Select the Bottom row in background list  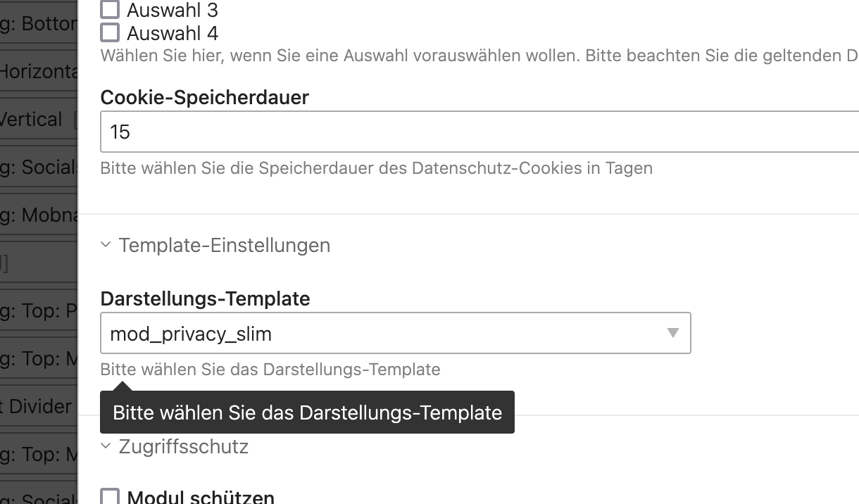38,24
